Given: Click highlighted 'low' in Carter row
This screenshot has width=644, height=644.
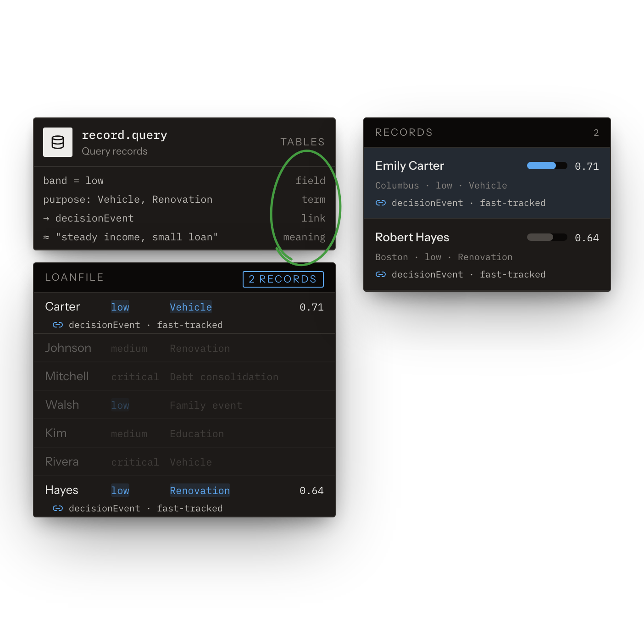Looking at the screenshot, I should point(120,307).
